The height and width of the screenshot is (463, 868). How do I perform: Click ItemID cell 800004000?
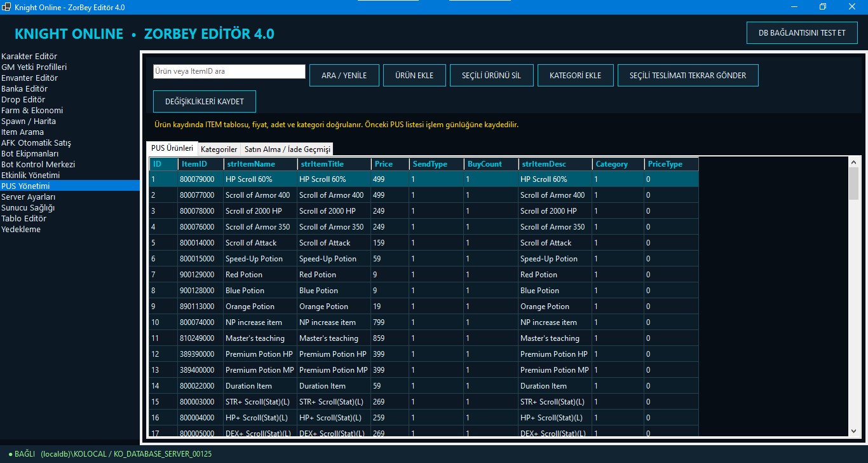click(201, 418)
